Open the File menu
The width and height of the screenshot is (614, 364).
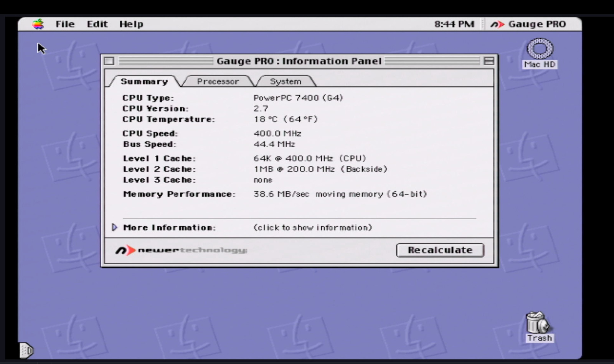(x=65, y=24)
